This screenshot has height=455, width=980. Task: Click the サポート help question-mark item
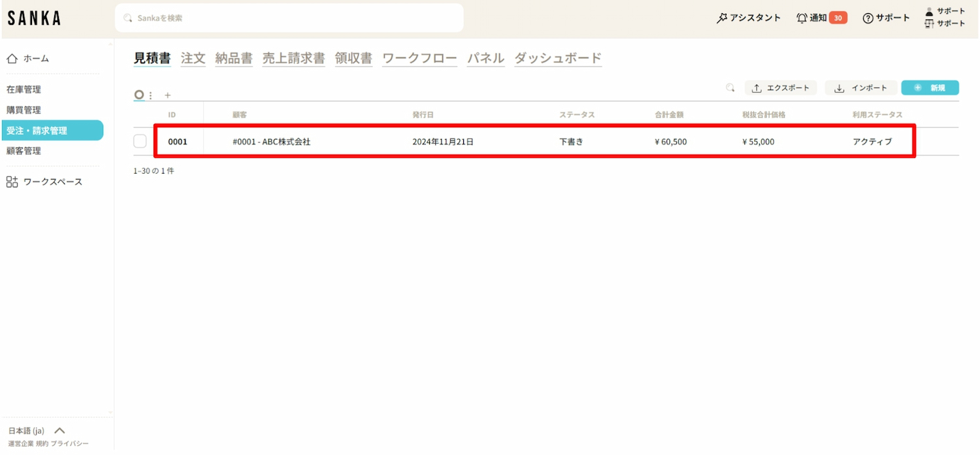coord(886,18)
